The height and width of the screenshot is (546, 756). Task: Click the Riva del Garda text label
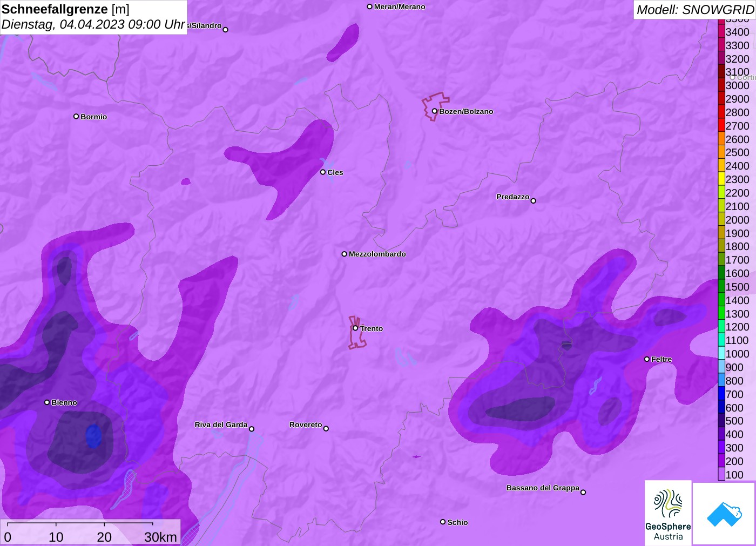pos(221,424)
